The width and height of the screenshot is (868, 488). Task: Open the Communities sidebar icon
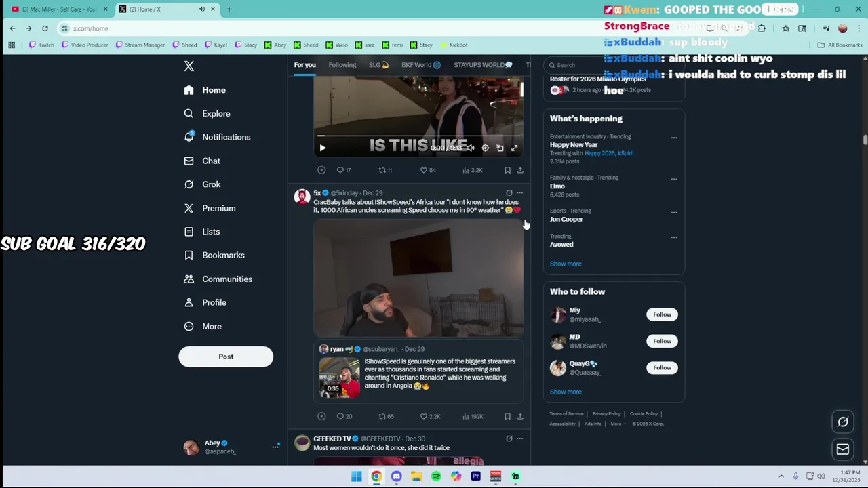(189, 279)
